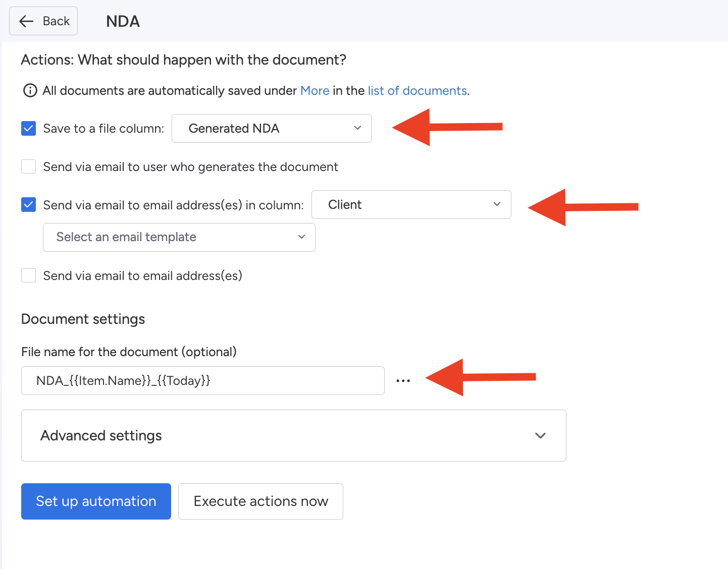Click Execute actions now button
The width and height of the screenshot is (728, 569).
261,501
